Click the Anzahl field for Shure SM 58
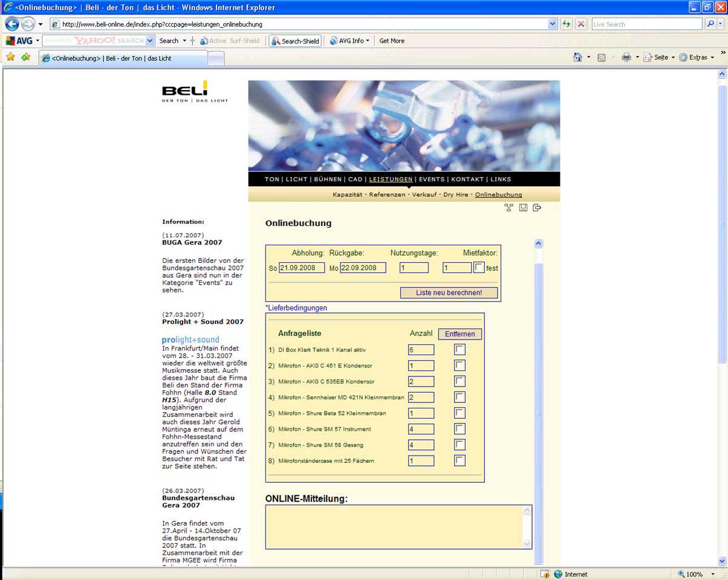 (x=421, y=445)
